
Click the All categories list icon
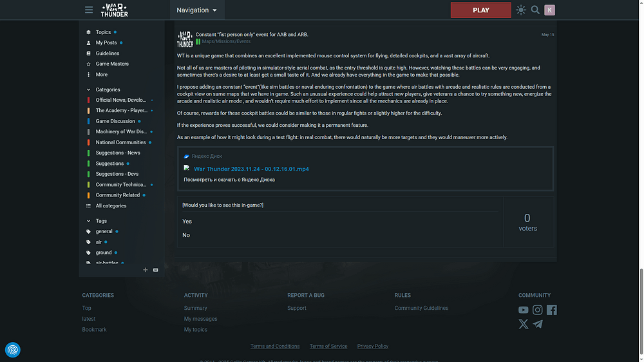pos(88,206)
